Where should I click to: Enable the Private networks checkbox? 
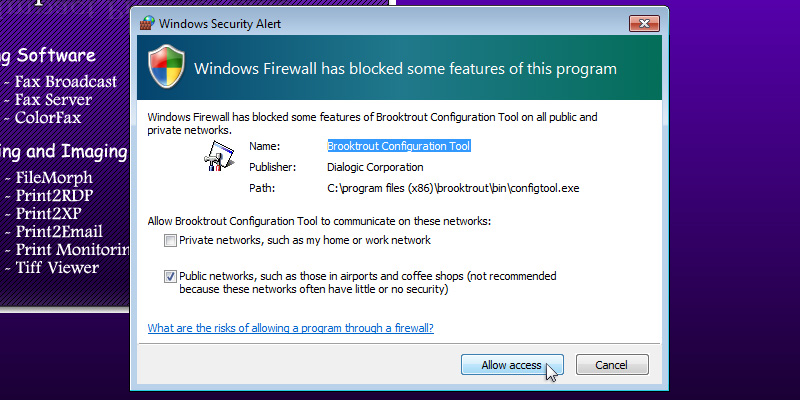(x=171, y=241)
